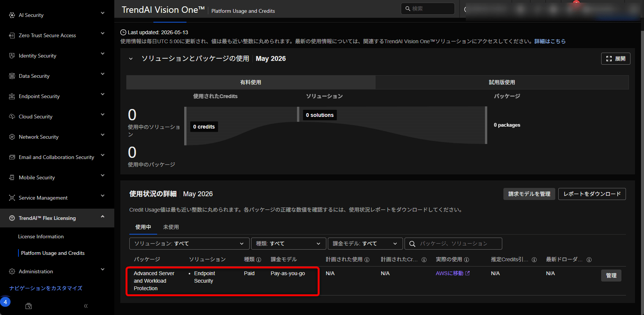Viewport: 644px width, 315px height.
Task: Click the 展開 expand button
Action: [x=616, y=59]
